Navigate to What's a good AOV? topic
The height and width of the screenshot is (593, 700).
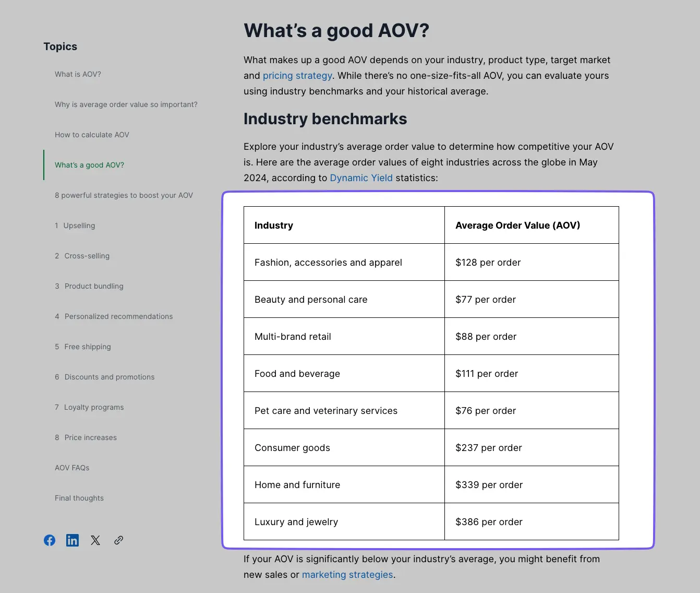(89, 165)
